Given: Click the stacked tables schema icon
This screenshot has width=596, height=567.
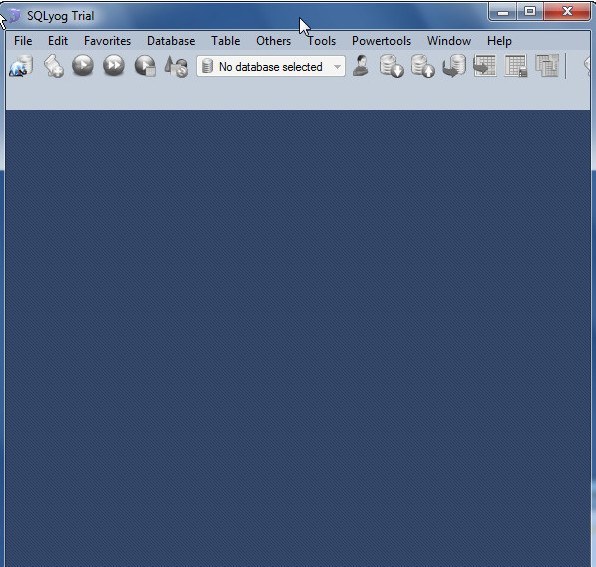Looking at the screenshot, I should pyautogui.click(x=547, y=66).
